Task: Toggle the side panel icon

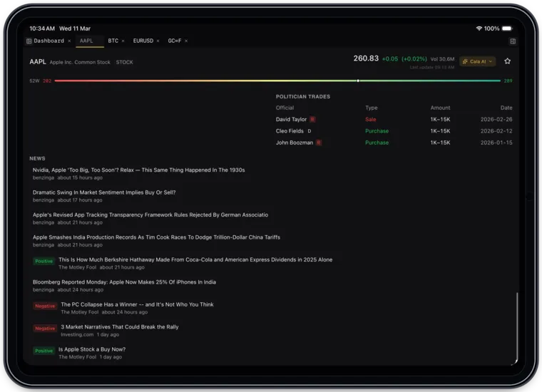Action: (513, 41)
